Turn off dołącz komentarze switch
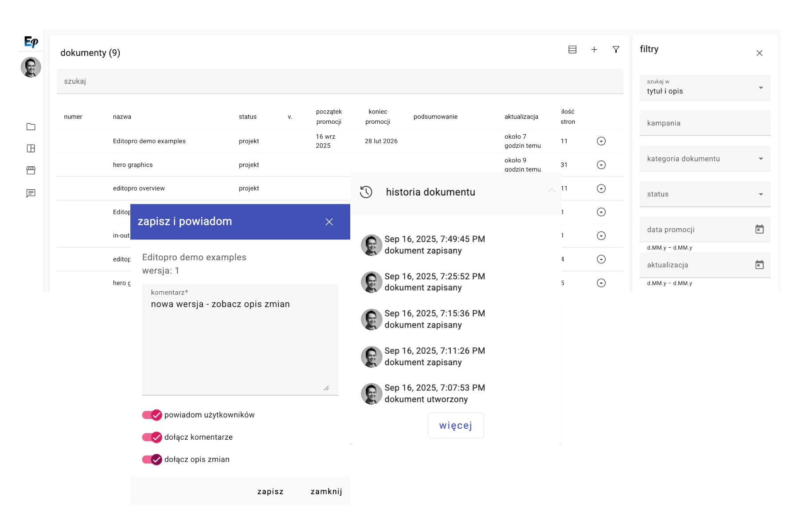This screenshot has height=532, width=798. tap(152, 437)
